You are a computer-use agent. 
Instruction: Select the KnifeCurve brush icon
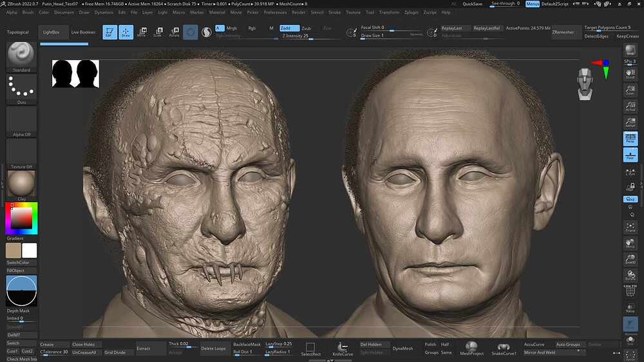pyautogui.click(x=343, y=349)
